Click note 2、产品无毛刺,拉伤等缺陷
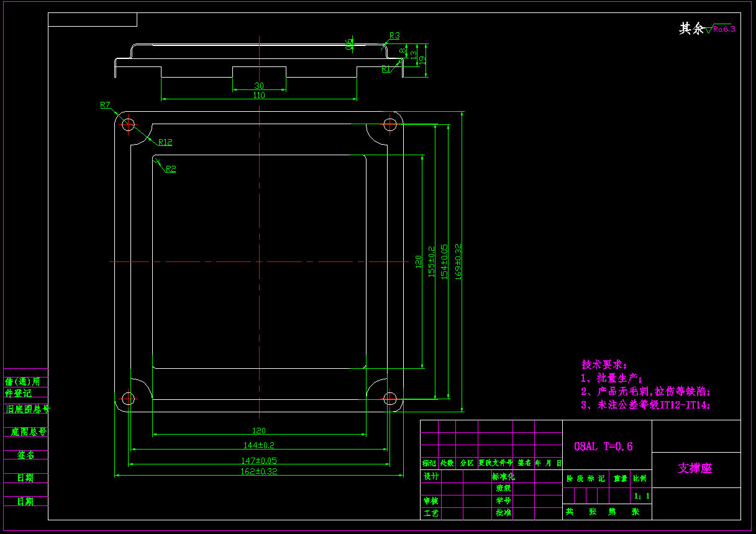This screenshot has width=756, height=534. [645, 391]
